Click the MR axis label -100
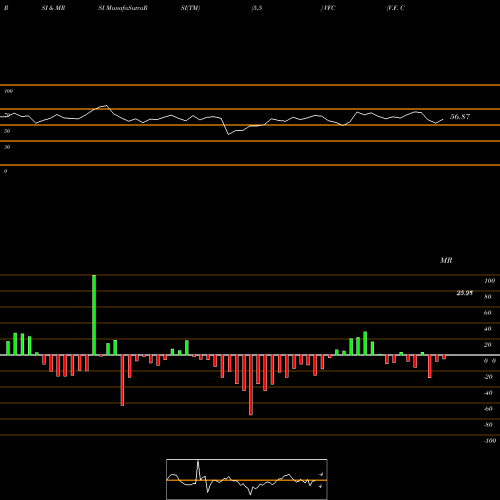Screen dimensions: 500x500 [490, 441]
